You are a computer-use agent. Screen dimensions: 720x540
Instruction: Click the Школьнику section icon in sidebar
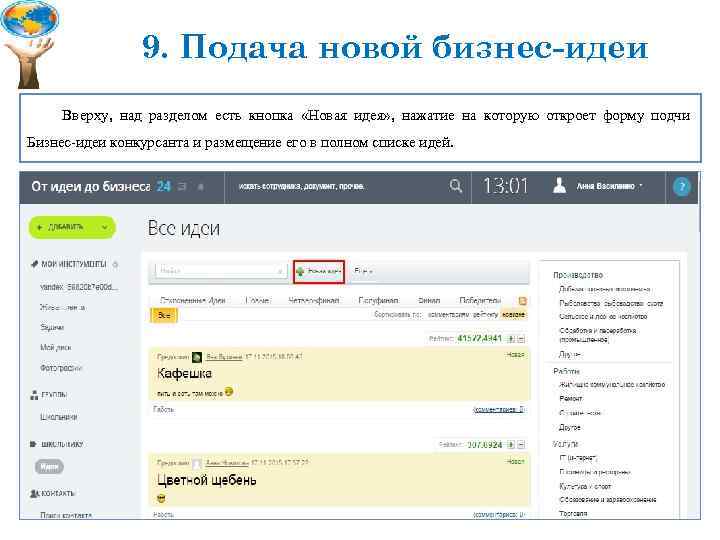[33, 444]
